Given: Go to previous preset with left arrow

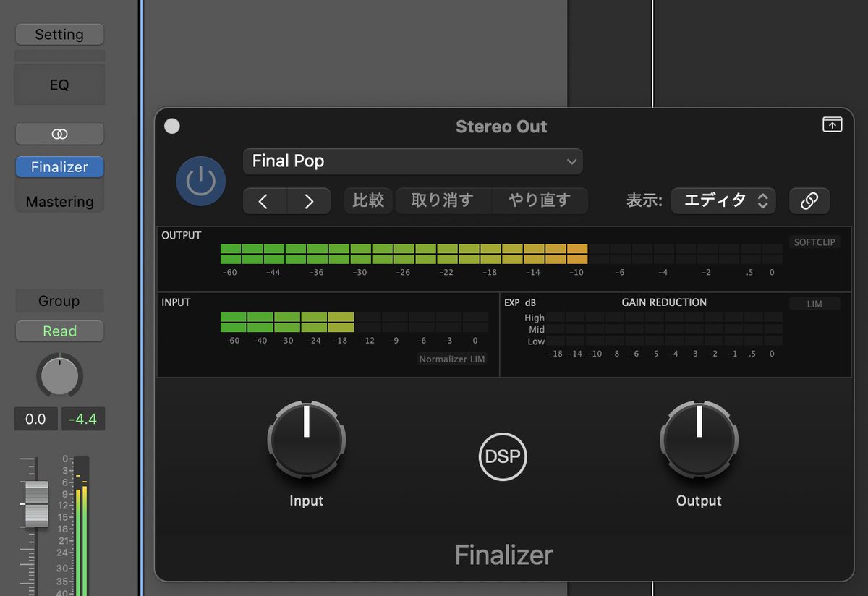Looking at the screenshot, I should coord(265,201).
